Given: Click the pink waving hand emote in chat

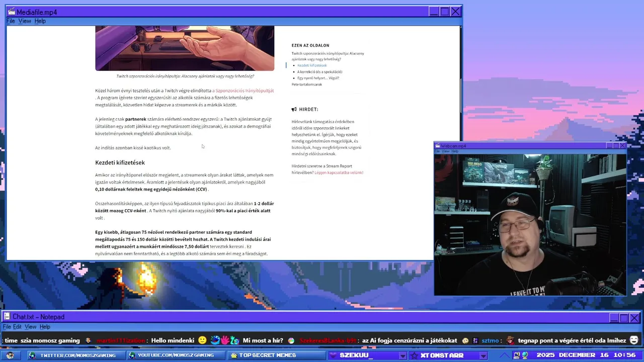Looking at the screenshot, I should (225, 340).
